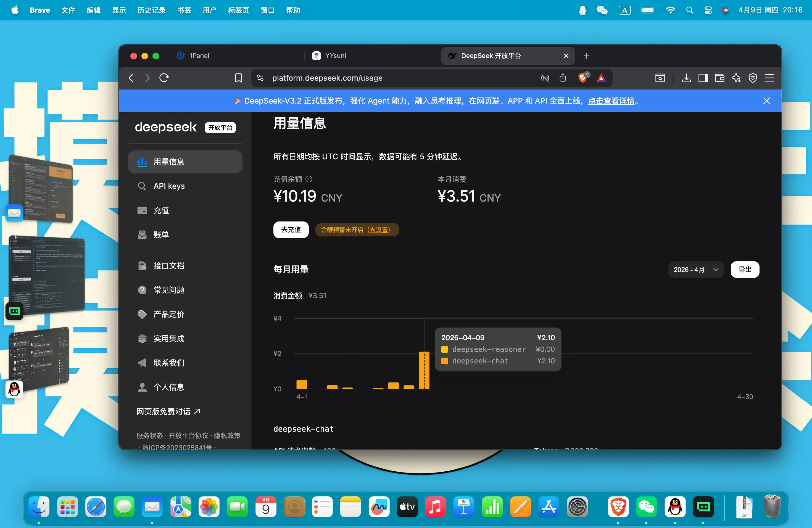The image size is (812, 528).
Task: Click the share icon in the address bar
Action: pyautogui.click(x=563, y=78)
